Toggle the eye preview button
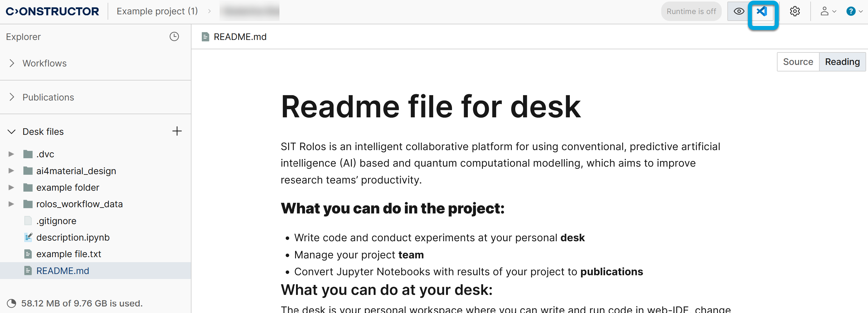 pos(739,12)
